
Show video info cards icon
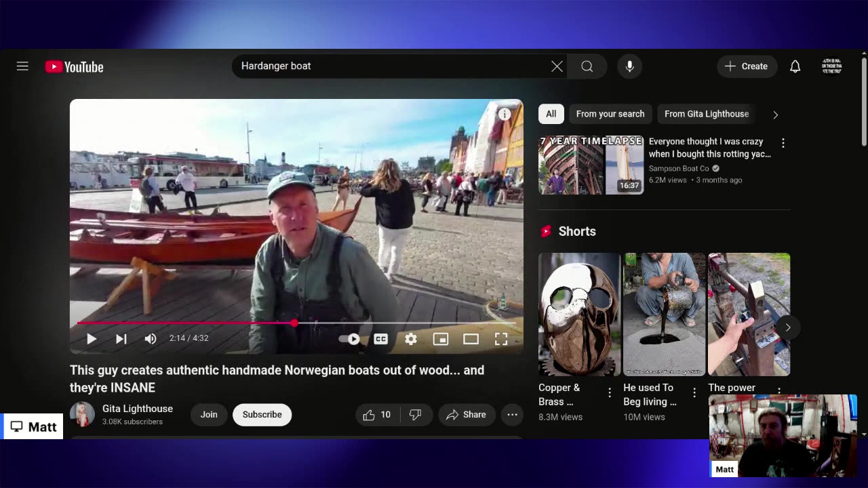pos(505,115)
